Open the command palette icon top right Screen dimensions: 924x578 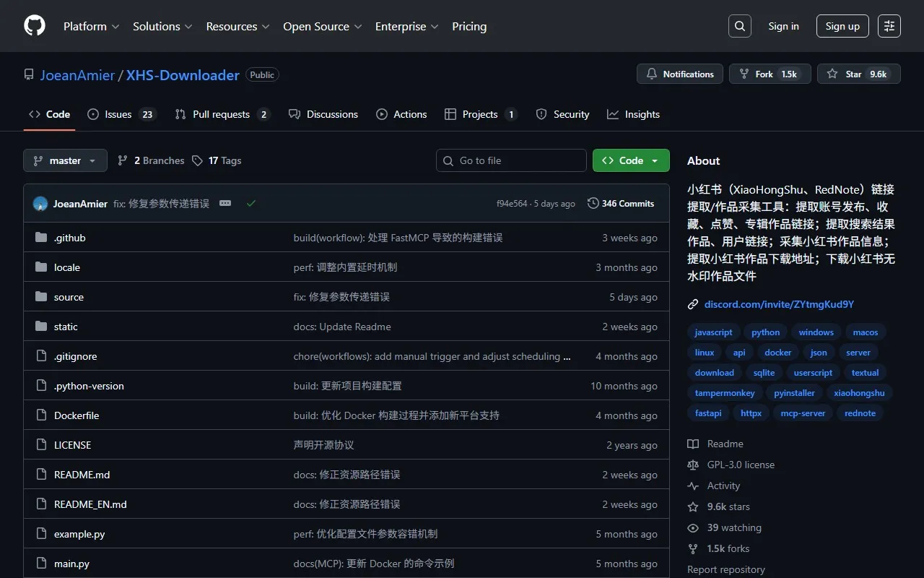pyautogui.click(x=889, y=25)
